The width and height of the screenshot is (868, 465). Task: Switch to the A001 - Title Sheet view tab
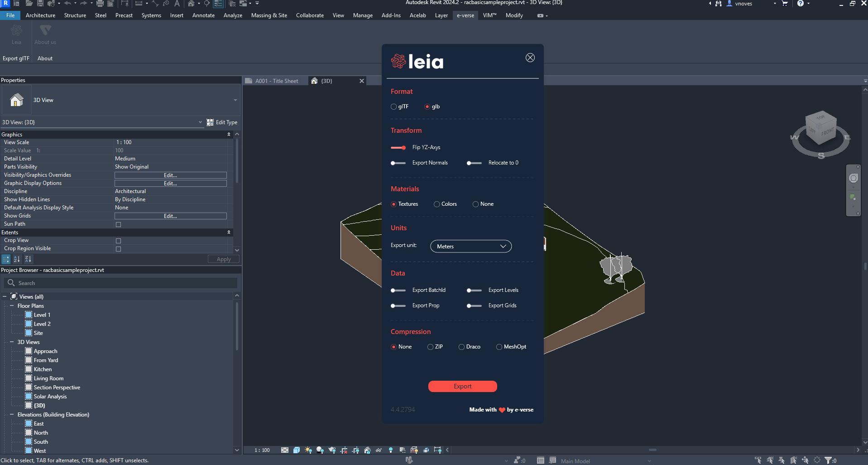(x=276, y=81)
